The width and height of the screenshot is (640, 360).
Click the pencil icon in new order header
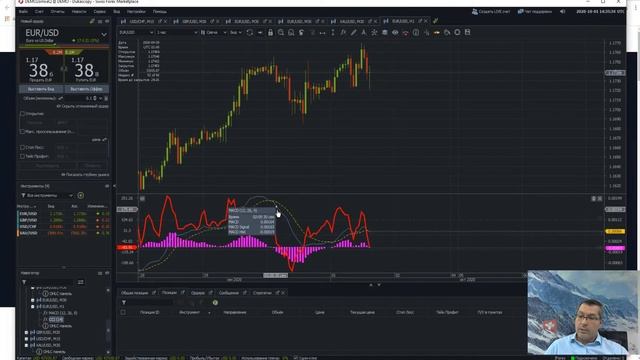(x=92, y=21)
